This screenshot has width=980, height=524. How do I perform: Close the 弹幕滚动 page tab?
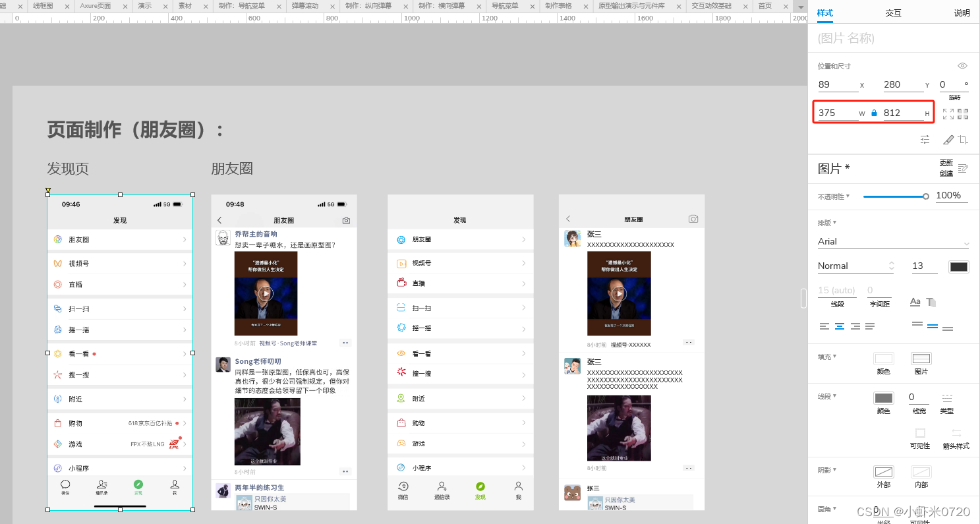pos(331,6)
